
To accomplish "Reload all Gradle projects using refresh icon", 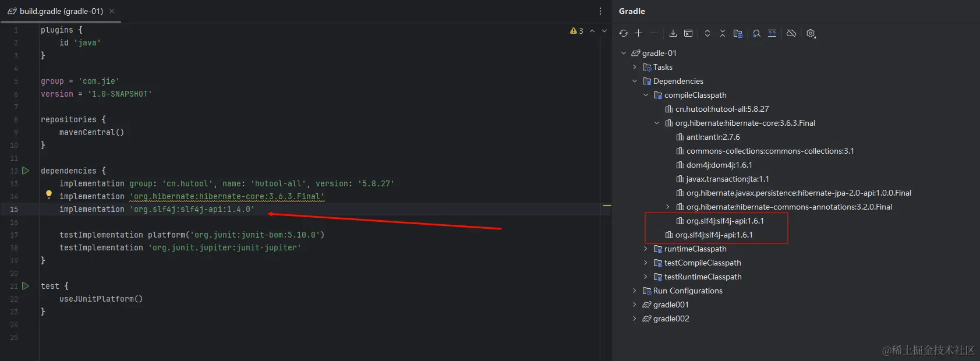I will [x=624, y=33].
